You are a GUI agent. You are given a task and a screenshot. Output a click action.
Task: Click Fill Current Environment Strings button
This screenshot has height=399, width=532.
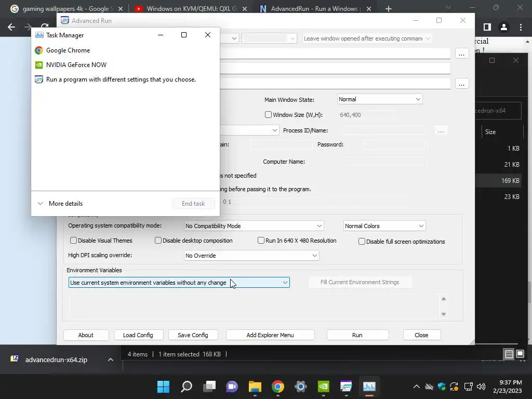tap(360, 282)
